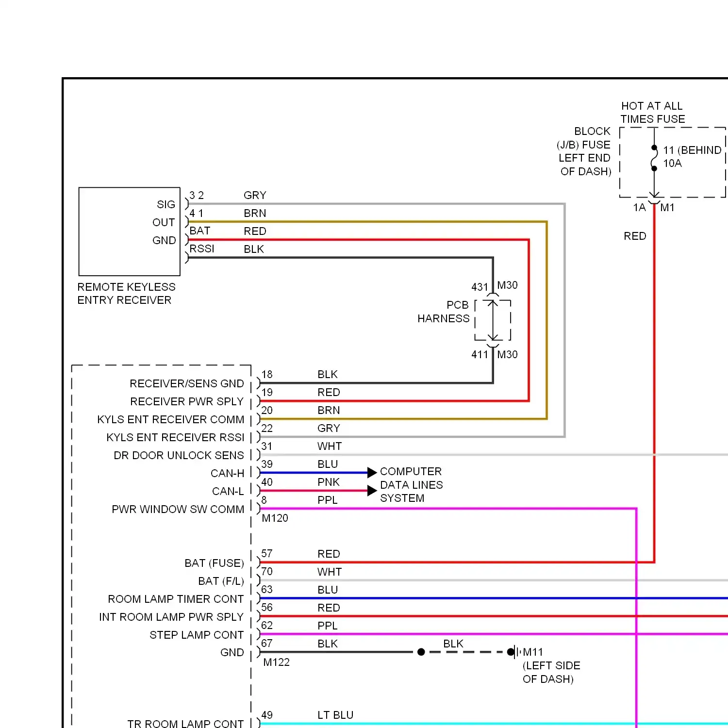Click the 411 pin label below harness
728x728 pixels.
click(x=480, y=354)
